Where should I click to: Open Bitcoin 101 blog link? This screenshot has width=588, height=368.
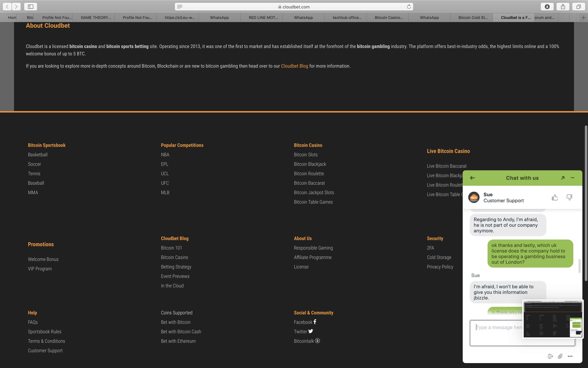(x=171, y=248)
